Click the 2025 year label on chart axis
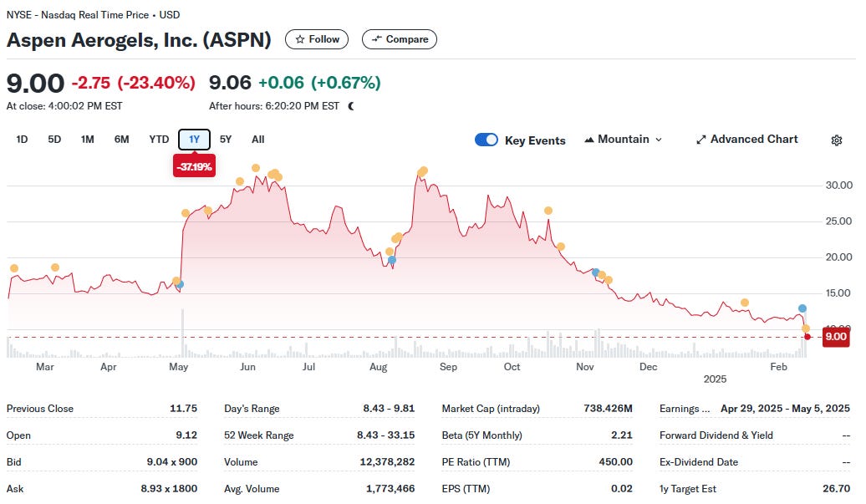The image size is (866, 504). click(715, 379)
